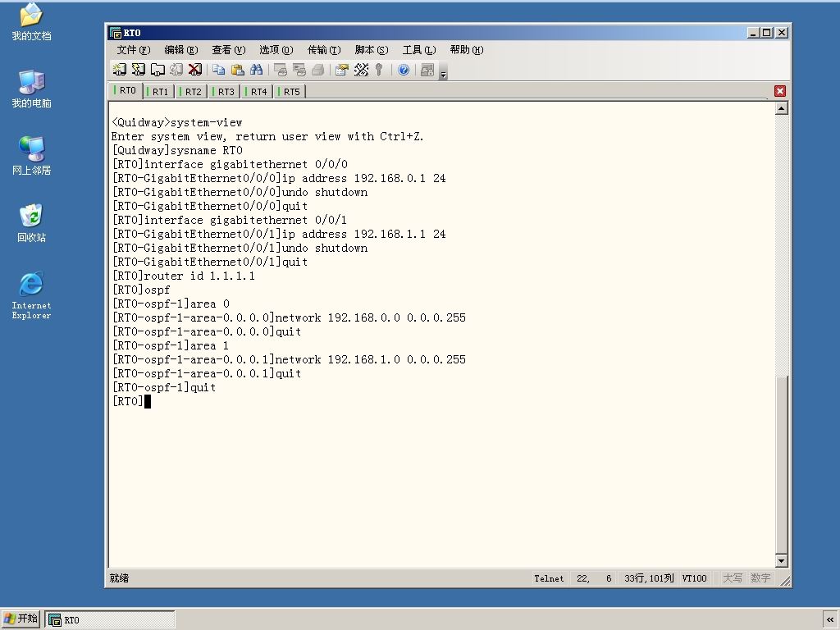The width and height of the screenshot is (840, 630).
Task: Open the 开始 Start menu
Action: [21, 619]
